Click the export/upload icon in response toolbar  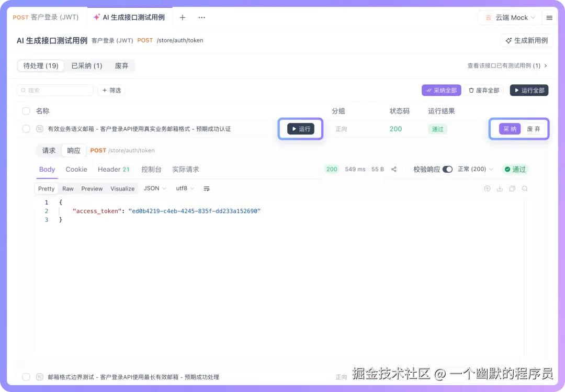pyautogui.click(x=488, y=188)
